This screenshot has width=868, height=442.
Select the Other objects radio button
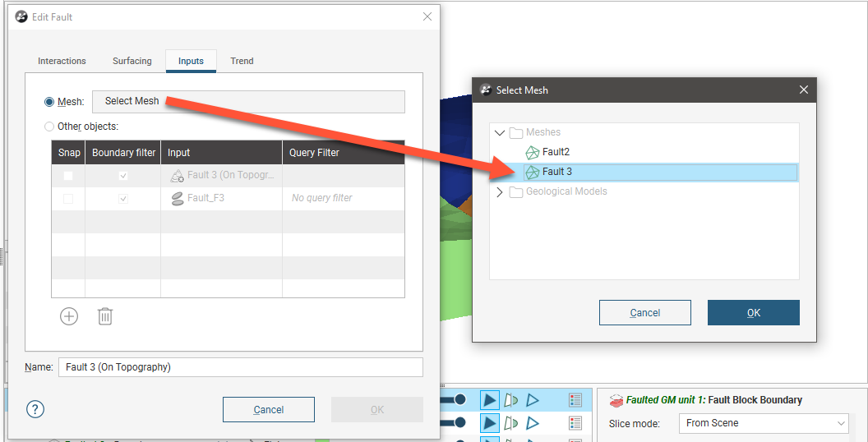click(49, 127)
